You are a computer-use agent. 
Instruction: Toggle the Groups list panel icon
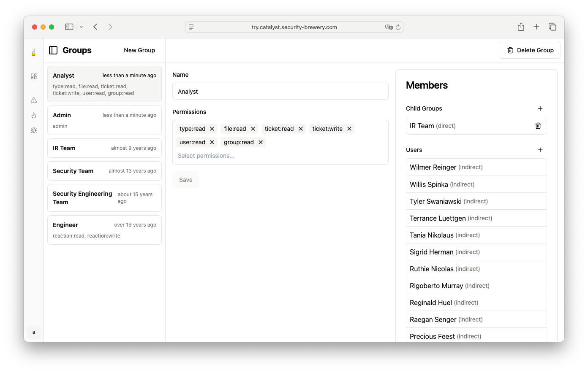53,50
